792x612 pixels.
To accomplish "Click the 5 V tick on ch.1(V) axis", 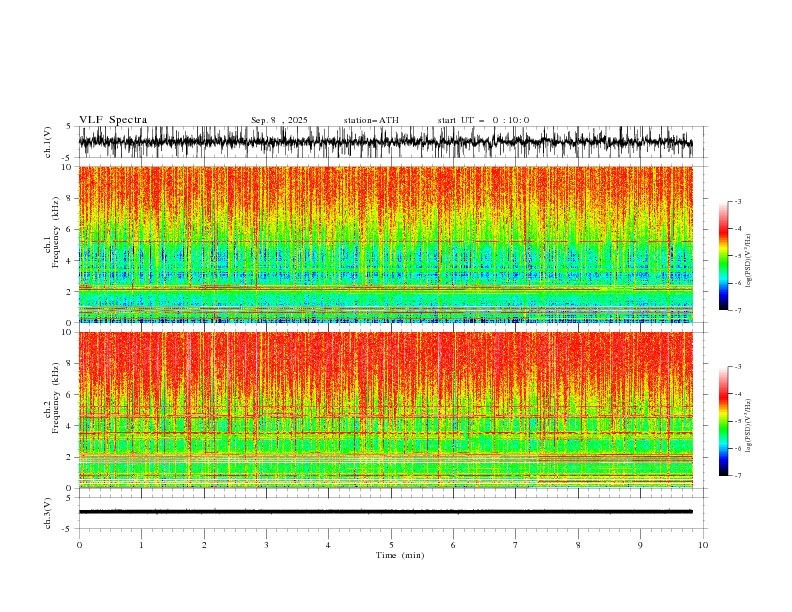I will coord(68,127).
